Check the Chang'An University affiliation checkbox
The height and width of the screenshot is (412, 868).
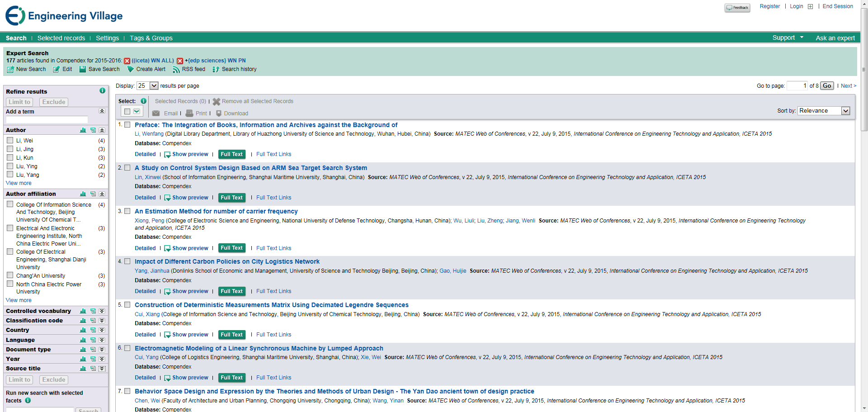(10, 275)
